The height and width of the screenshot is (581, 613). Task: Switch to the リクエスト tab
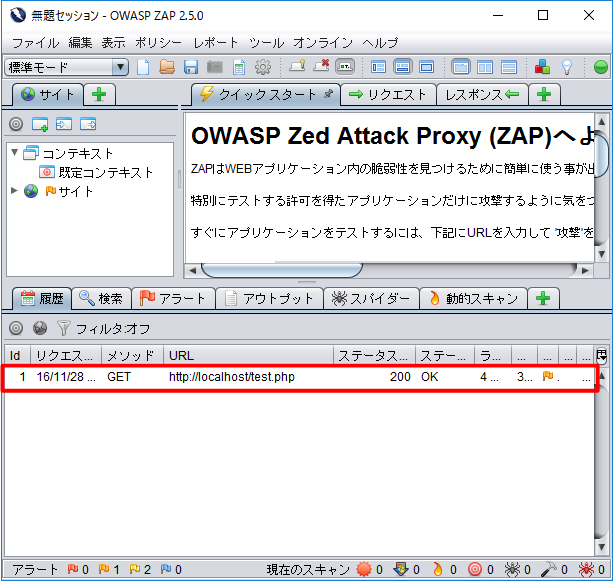(x=388, y=94)
